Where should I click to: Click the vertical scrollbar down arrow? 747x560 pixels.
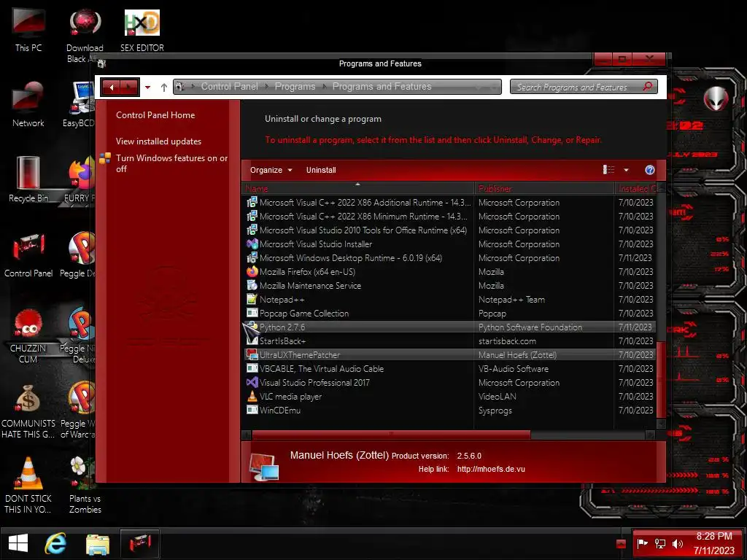(x=661, y=424)
